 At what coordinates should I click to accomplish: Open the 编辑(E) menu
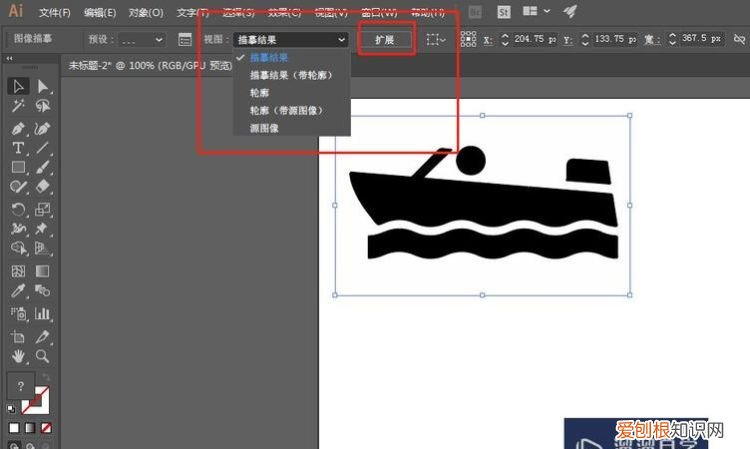point(100,12)
